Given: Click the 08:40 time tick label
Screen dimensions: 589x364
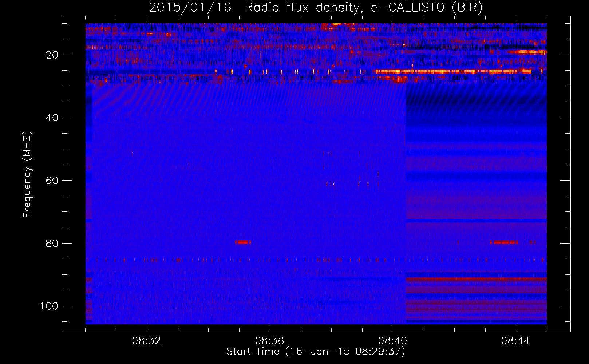Looking at the screenshot, I should pyautogui.click(x=392, y=341).
